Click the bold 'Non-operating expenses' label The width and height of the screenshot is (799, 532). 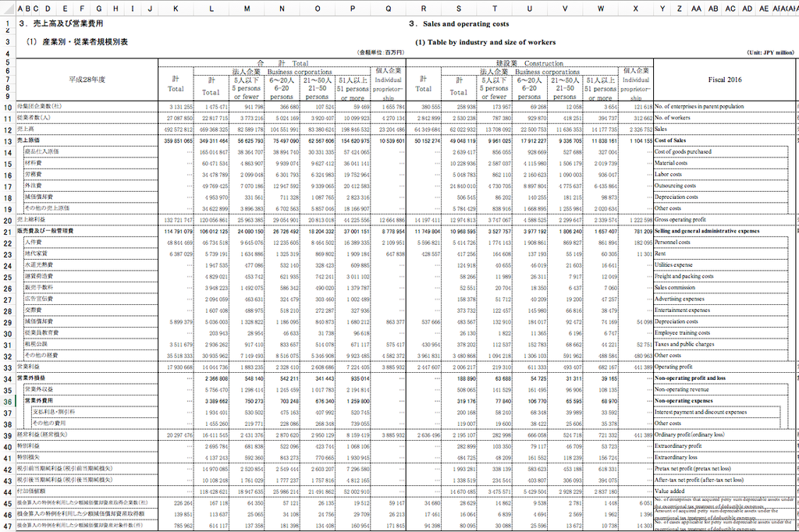pos(684,400)
